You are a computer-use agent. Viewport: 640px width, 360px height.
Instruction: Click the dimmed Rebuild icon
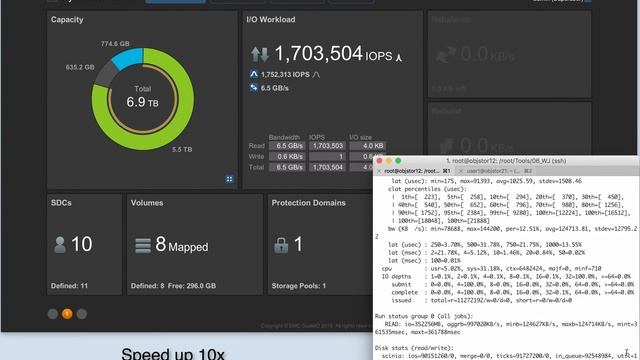point(447,145)
